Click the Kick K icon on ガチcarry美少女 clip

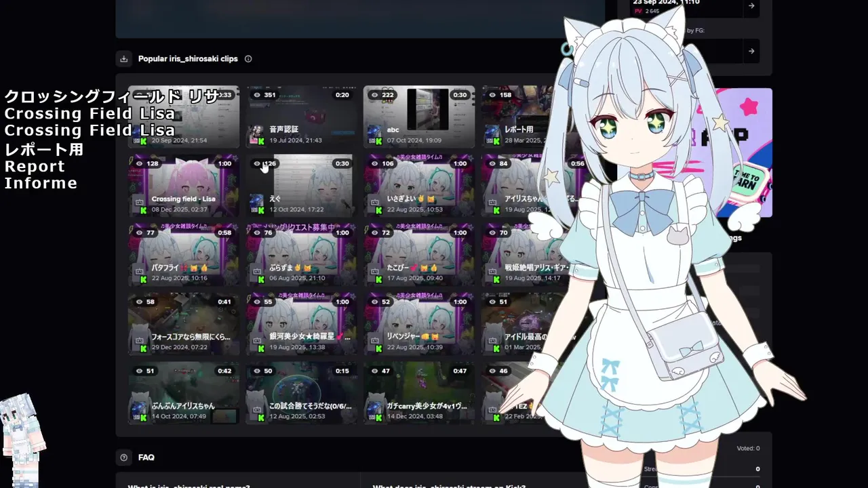pos(378,418)
